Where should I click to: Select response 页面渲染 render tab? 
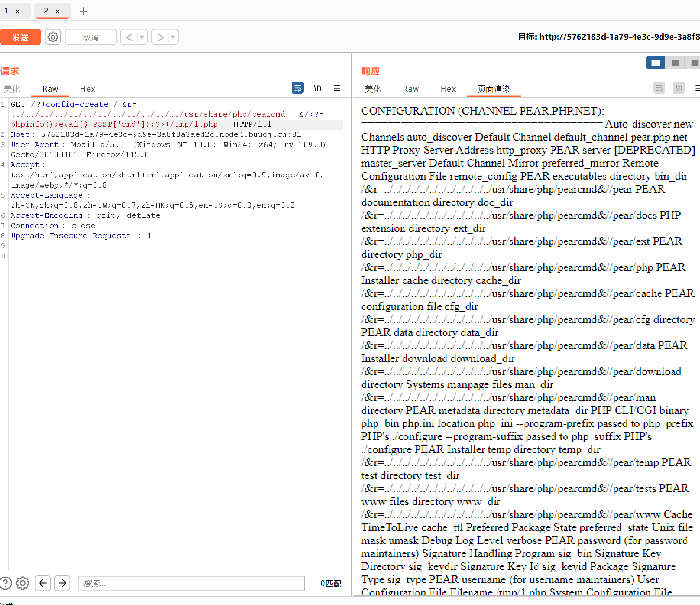[494, 89]
